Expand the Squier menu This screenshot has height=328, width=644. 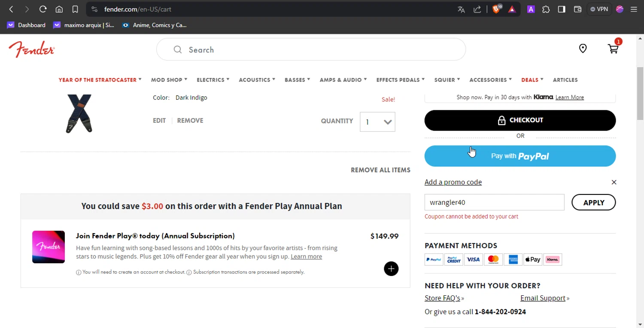click(447, 80)
